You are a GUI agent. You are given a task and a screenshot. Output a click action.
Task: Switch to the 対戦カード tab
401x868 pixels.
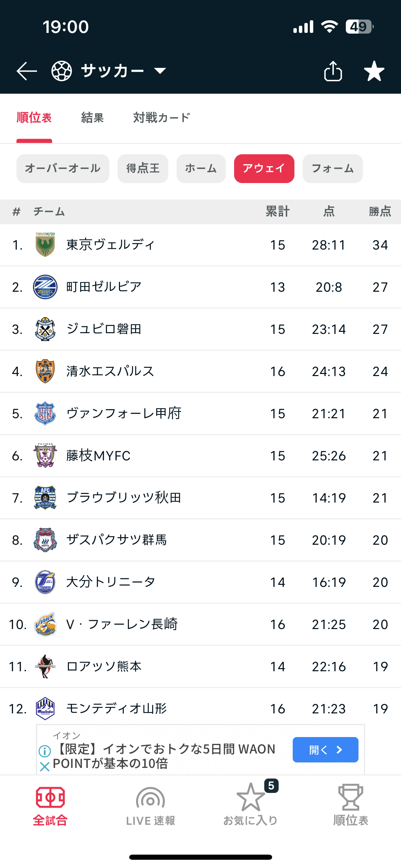click(x=161, y=118)
